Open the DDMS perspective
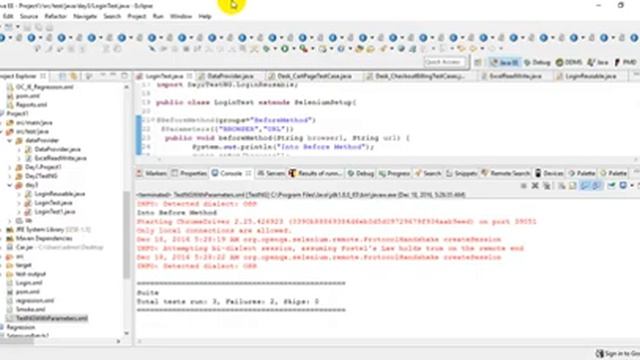 [569, 62]
